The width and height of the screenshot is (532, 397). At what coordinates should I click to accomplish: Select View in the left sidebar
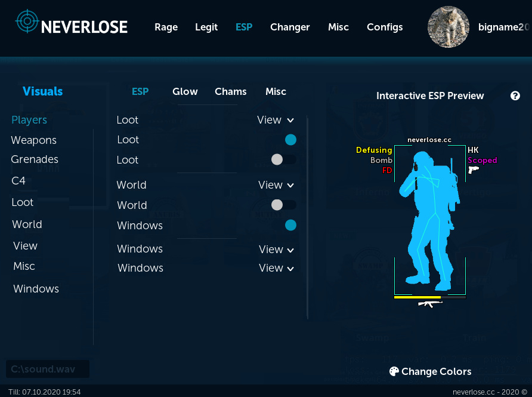(x=25, y=246)
